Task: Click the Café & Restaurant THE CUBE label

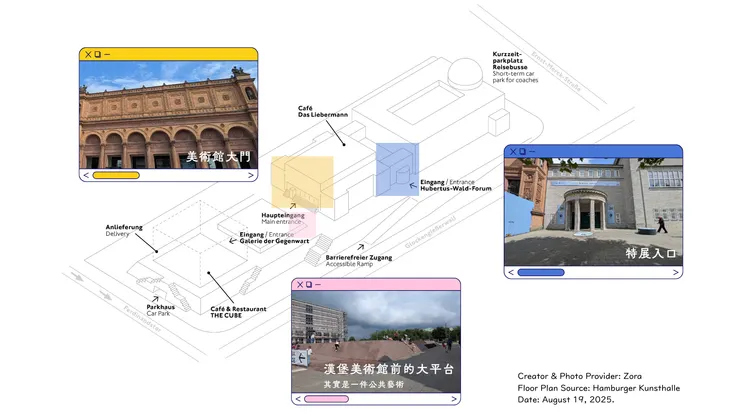Action: coord(238,312)
